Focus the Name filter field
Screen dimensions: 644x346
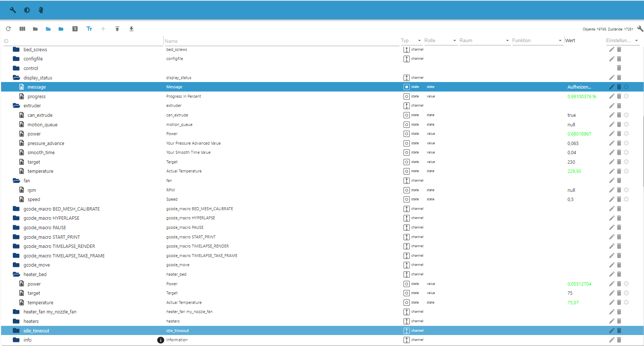point(281,41)
